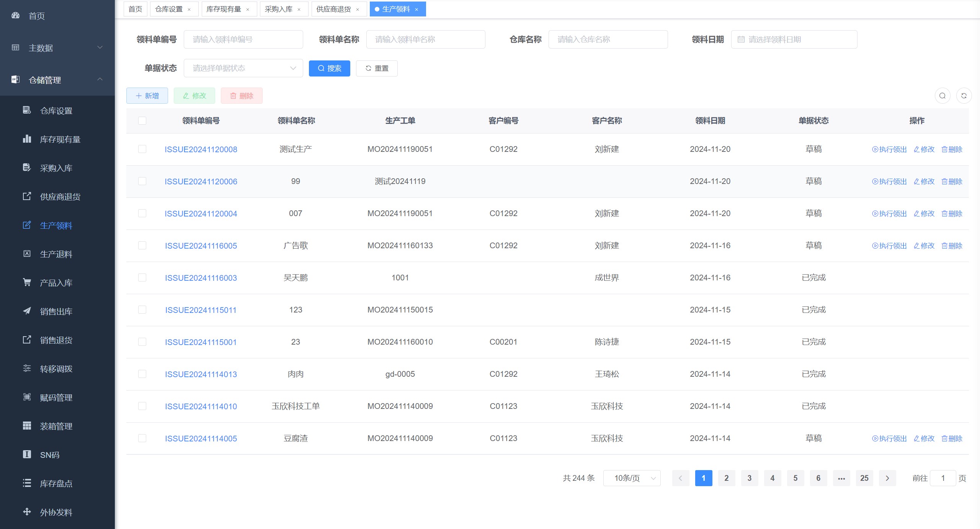Click the 领料单编号 input field
The width and height of the screenshot is (980, 529).
(243, 39)
